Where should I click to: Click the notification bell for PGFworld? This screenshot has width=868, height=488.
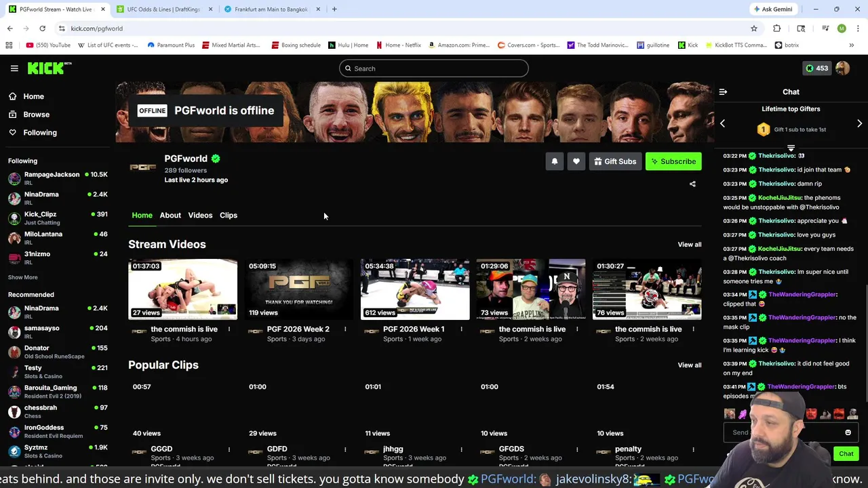[555, 161]
